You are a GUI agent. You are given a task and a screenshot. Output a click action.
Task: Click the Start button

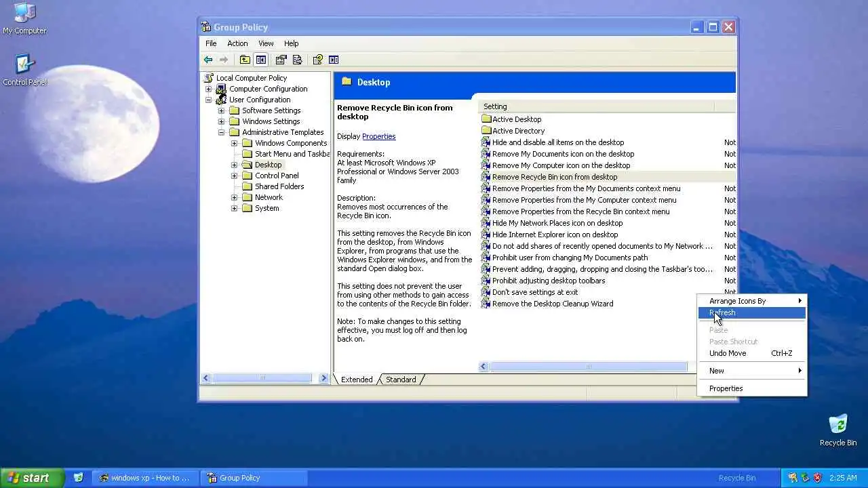(32, 478)
